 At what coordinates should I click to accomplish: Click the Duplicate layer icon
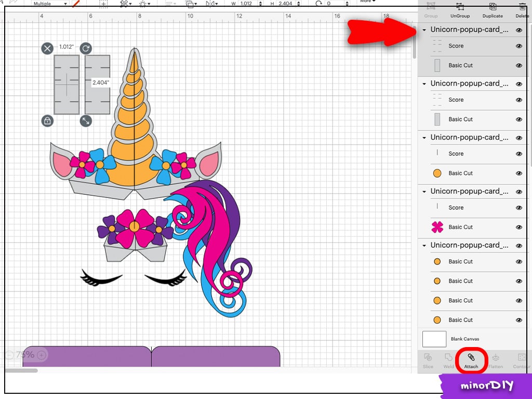[x=493, y=6]
